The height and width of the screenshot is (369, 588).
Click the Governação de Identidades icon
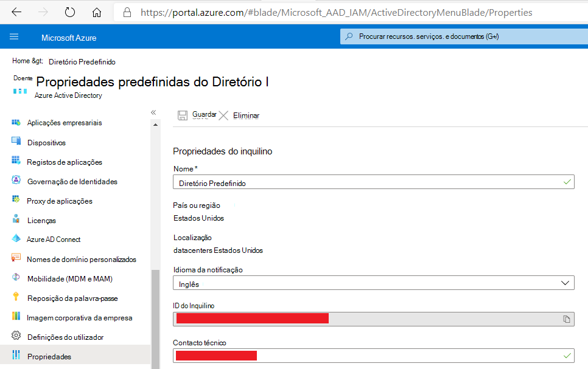pyautogui.click(x=16, y=180)
